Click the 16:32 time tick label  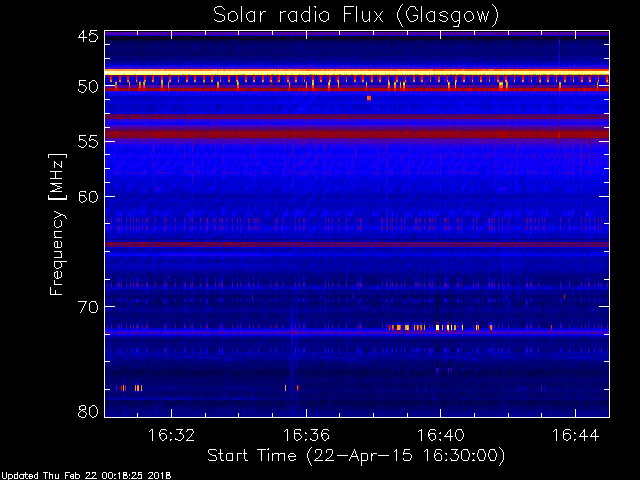[x=171, y=435]
